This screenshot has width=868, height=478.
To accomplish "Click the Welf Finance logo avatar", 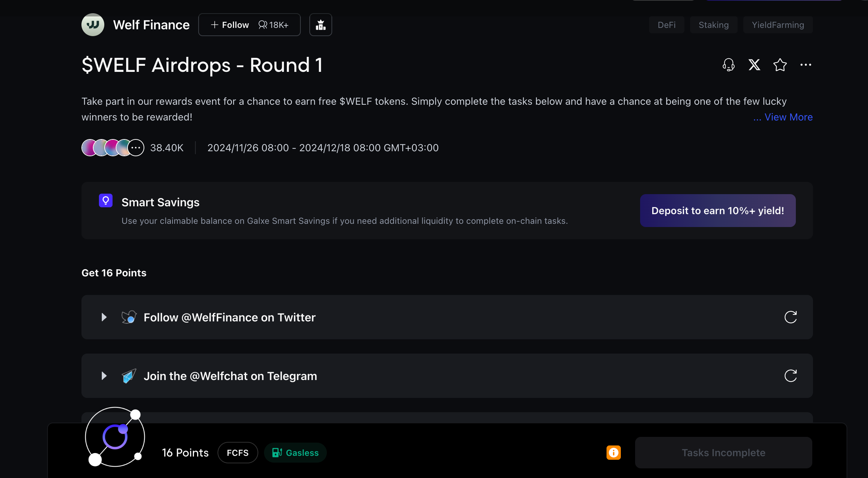I will [x=93, y=25].
